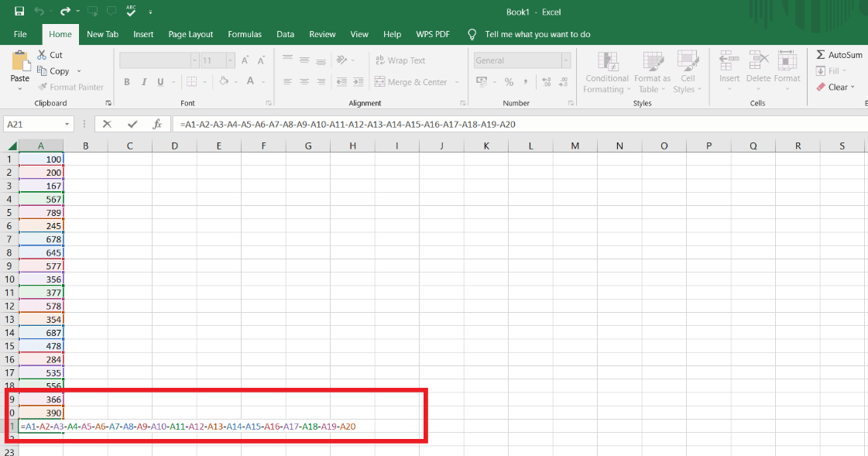Click the Decrease Font Size icon
Screen dimensions: 868x456
(261, 60)
